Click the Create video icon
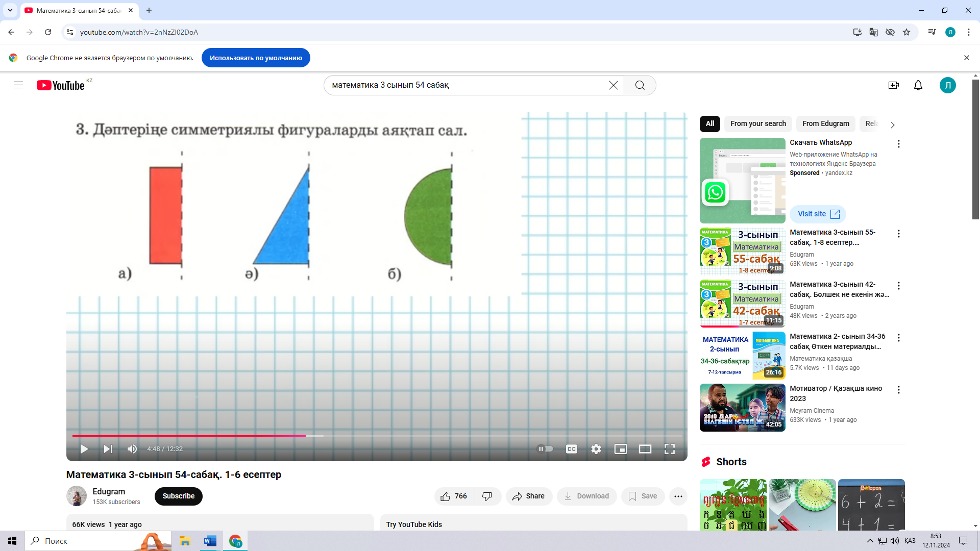 893,85
